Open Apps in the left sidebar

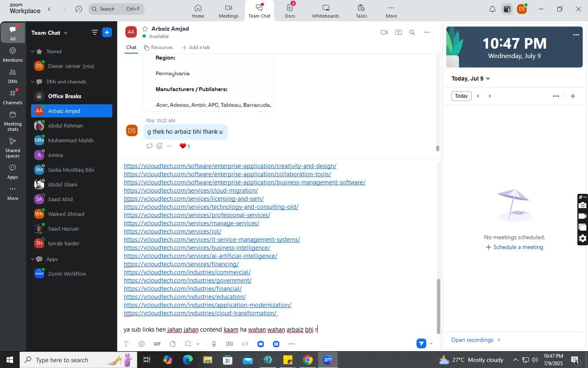(x=13, y=172)
